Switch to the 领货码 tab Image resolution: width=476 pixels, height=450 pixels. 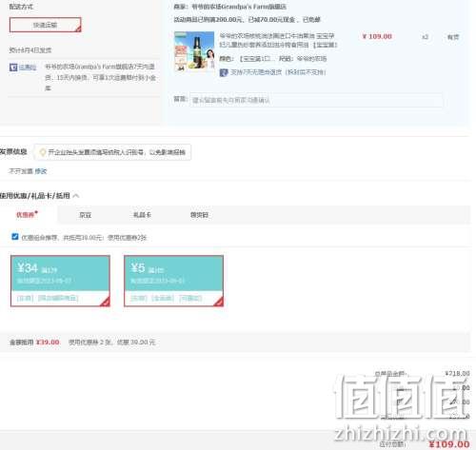[199, 215]
